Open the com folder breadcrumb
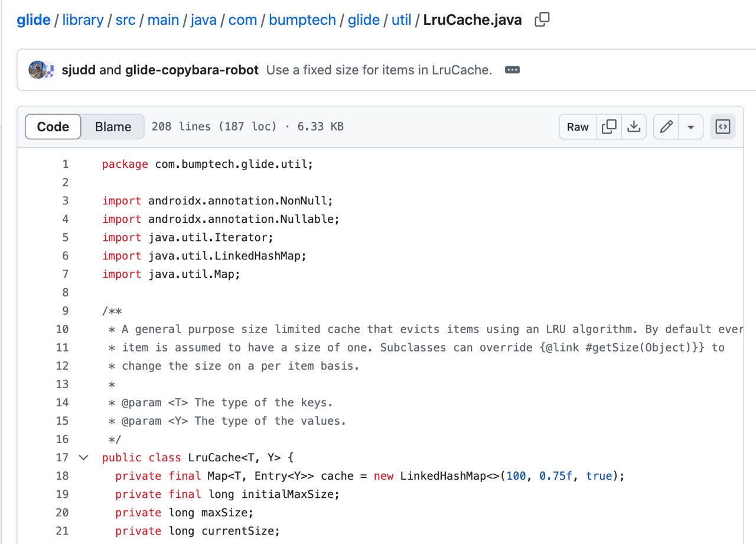Screen dimensions: 756x544 (x=243, y=20)
